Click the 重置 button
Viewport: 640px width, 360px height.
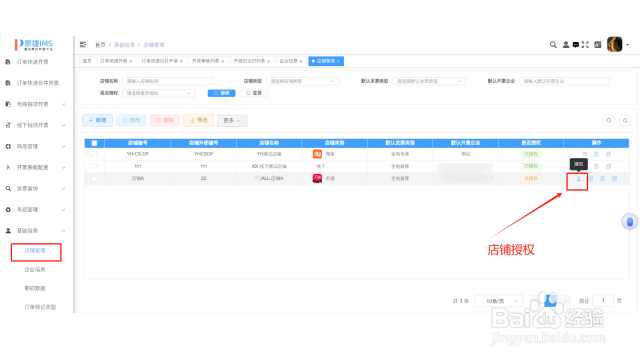[x=254, y=93]
